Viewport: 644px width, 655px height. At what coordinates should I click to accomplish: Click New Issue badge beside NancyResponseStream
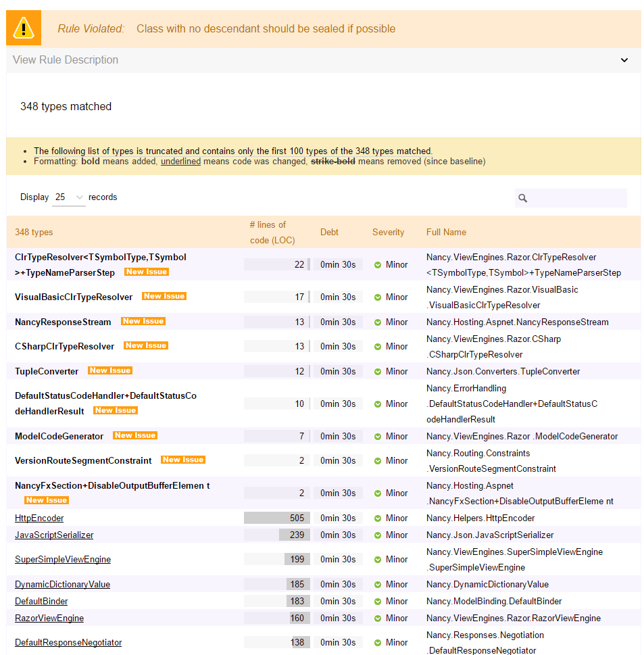point(143,322)
